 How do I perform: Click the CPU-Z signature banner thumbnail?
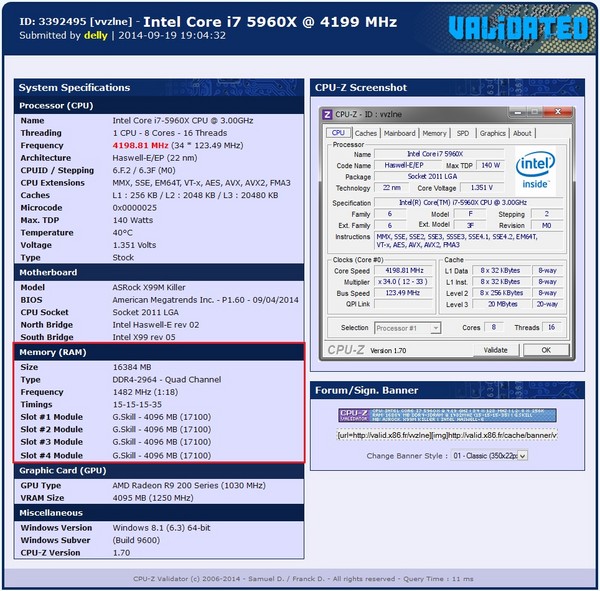point(447,415)
